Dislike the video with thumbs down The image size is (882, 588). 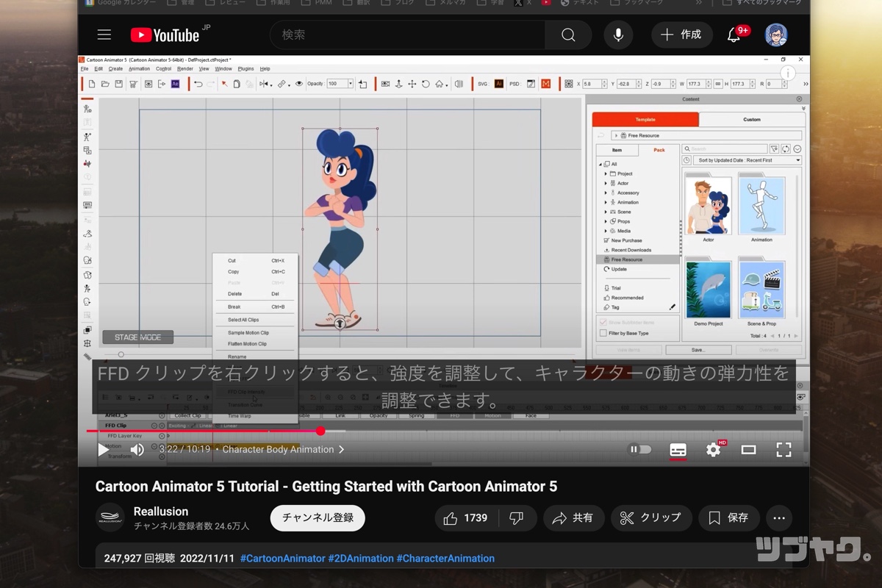(x=517, y=518)
